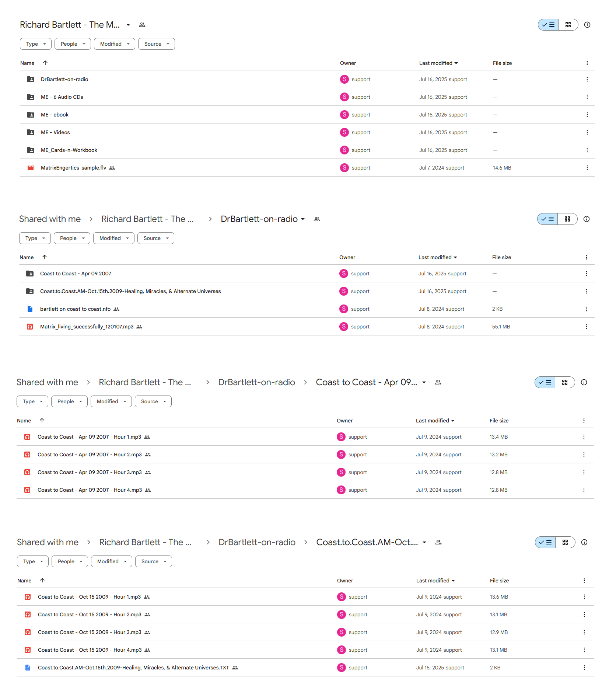Open more actions for ME - ebook row
The image size is (616, 693).
(x=587, y=115)
